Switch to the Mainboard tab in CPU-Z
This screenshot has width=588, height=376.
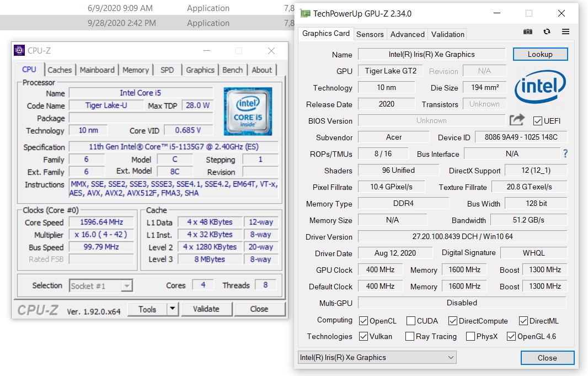tap(97, 70)
